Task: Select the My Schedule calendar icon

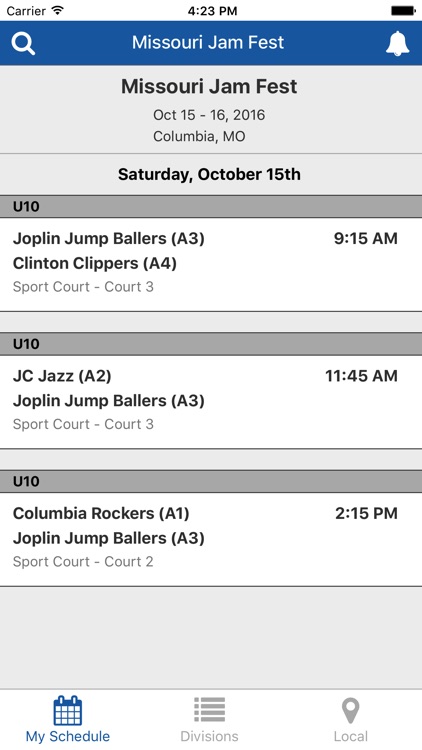Action: (x=67, y=711)
